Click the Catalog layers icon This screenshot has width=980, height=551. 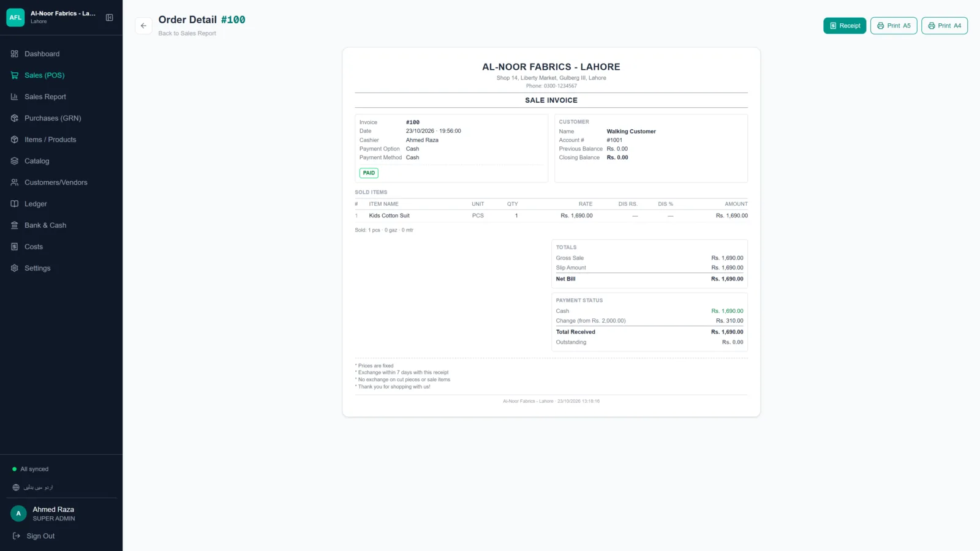click(x=15, y=161)
